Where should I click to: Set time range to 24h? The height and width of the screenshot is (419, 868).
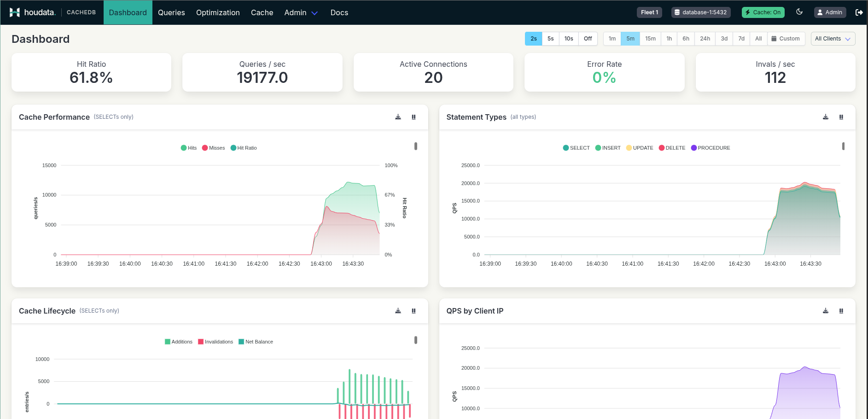(705, 39)
